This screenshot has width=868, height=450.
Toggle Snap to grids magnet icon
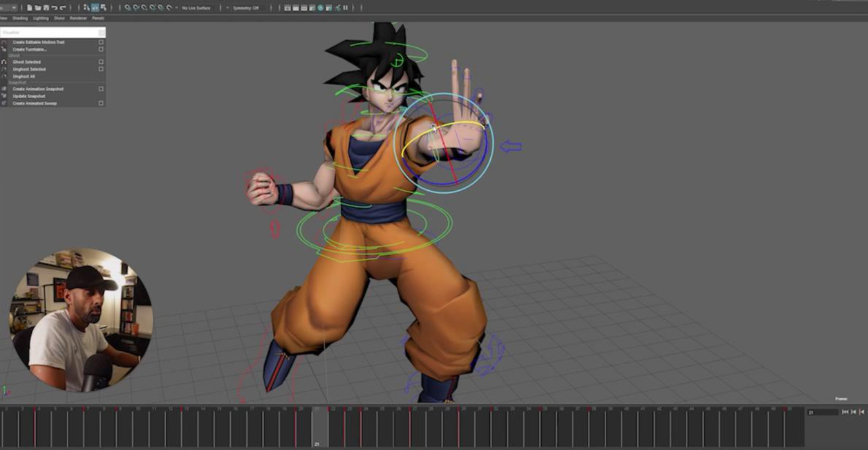pyautogui.click(x=128, y=8)
